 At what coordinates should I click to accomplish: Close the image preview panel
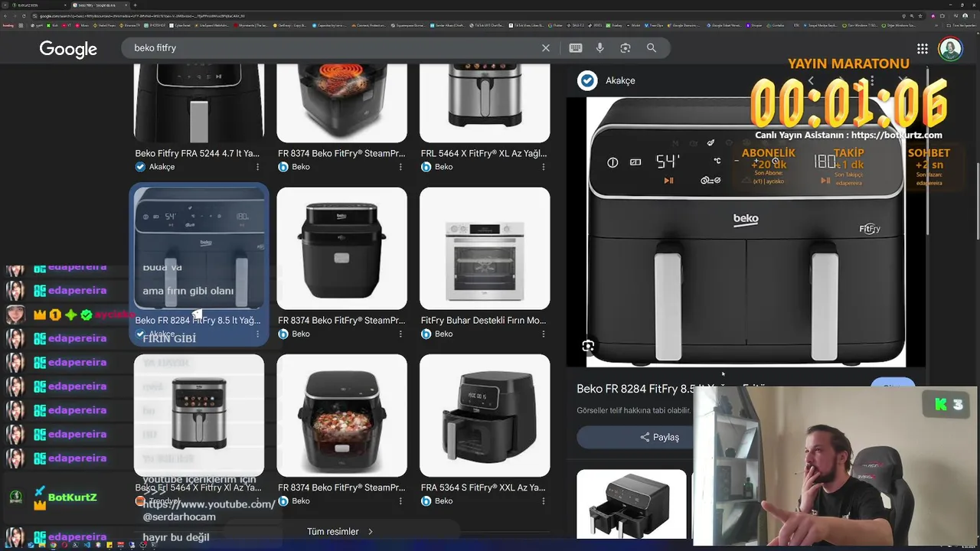point(903,80)
